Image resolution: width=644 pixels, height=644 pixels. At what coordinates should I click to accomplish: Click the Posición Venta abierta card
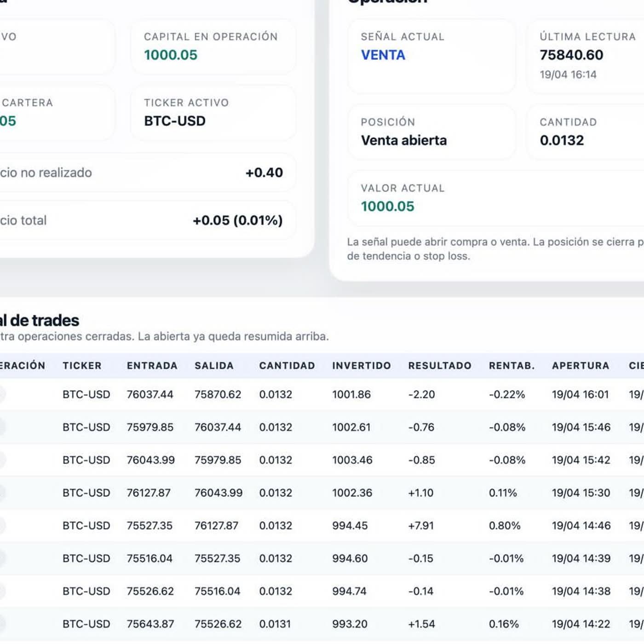coord(431,132)
